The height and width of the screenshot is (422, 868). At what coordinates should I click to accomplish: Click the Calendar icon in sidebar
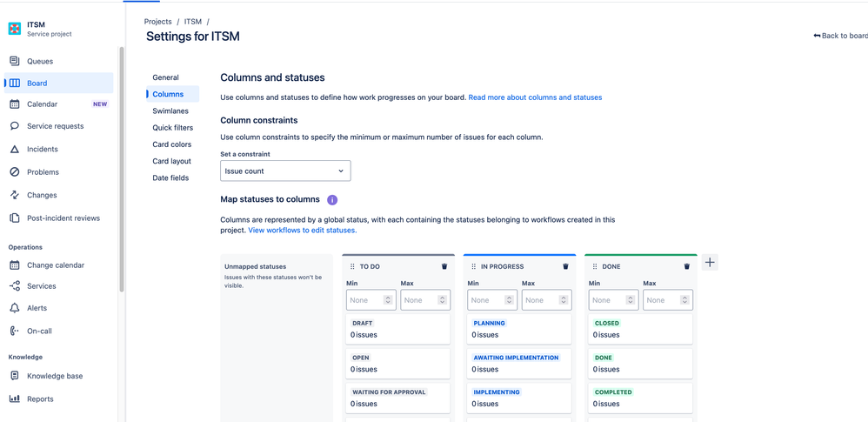tap(15, 104)
